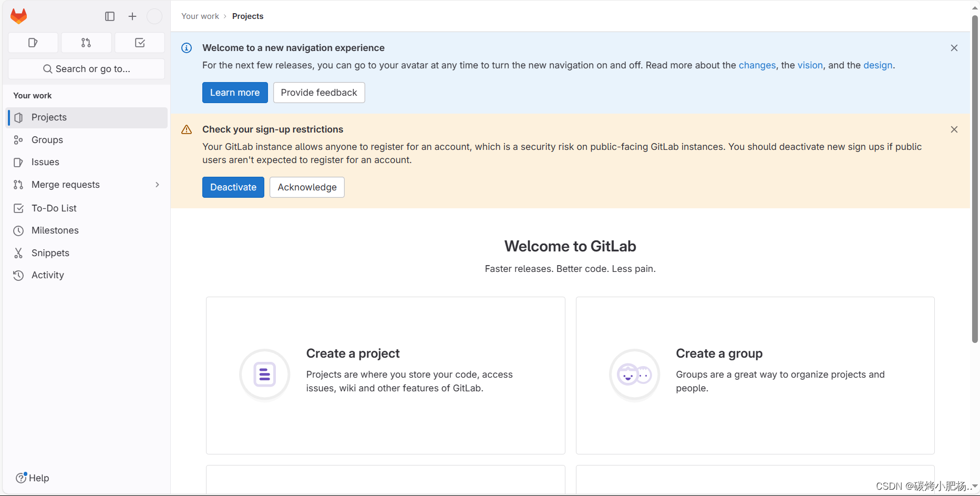Open Milestones in the sidebar
This screenshot has width=980, height=496.
tap(87, 230)
